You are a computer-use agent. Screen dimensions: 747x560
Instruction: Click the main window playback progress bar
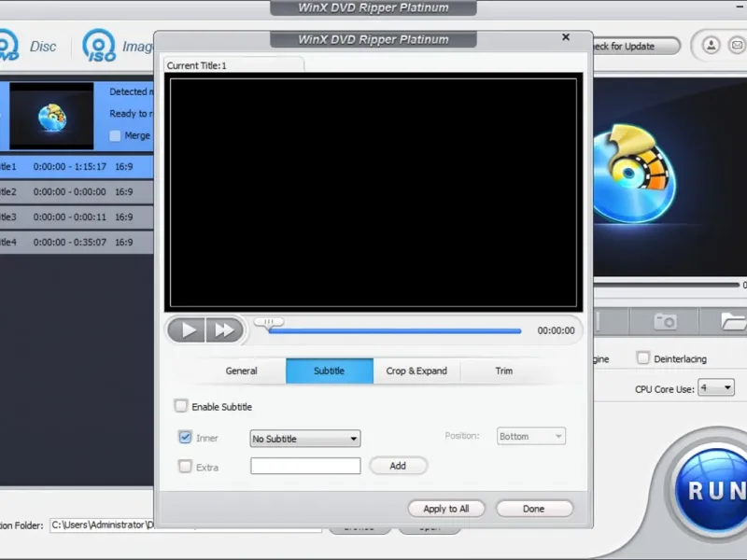[x=666, y=285]
